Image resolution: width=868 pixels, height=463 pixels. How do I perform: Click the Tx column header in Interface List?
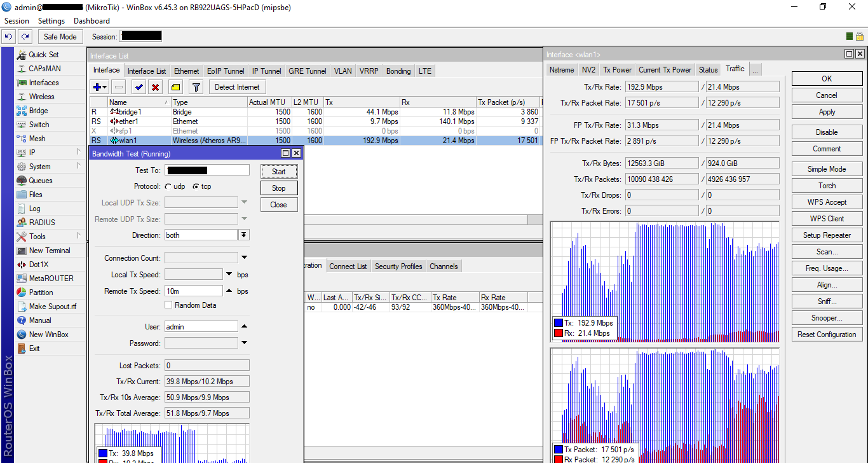(x=362, y=102)
